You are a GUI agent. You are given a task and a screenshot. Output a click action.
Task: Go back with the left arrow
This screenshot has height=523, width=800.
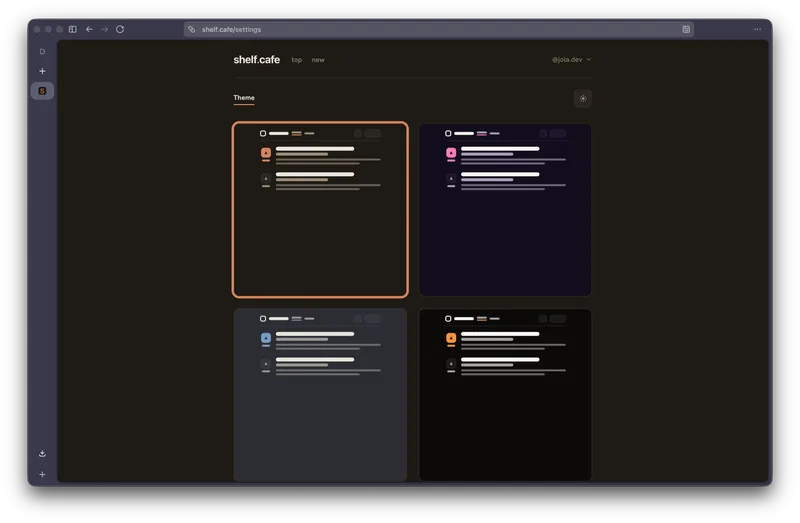click(x=89, y=30)
